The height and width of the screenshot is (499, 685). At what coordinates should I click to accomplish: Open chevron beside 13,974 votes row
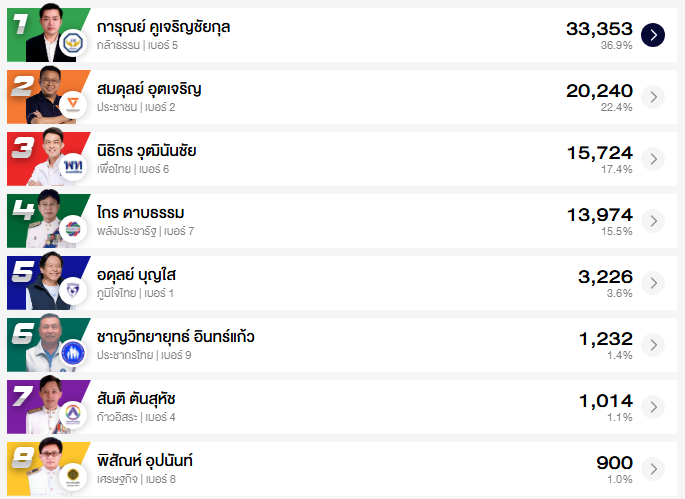[653, 221]
